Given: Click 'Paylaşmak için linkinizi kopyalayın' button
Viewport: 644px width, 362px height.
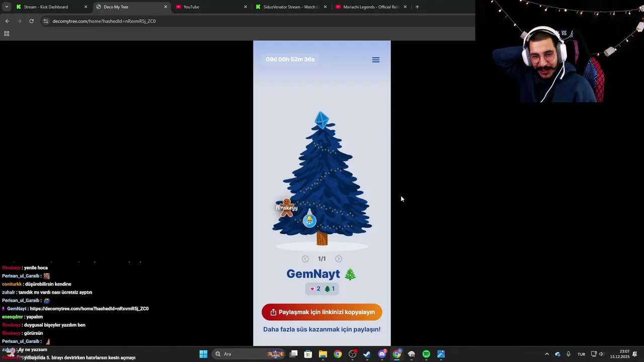Looking at the screenshot, I should pyautogui.click(x=322, y=312).
